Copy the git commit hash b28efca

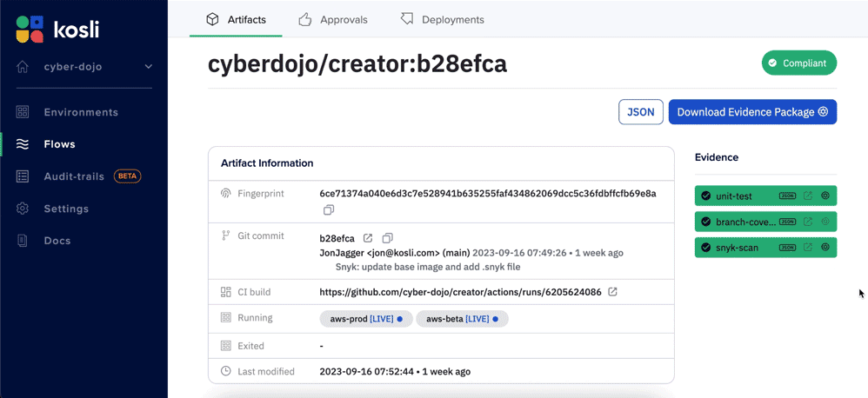click(388, 238)
